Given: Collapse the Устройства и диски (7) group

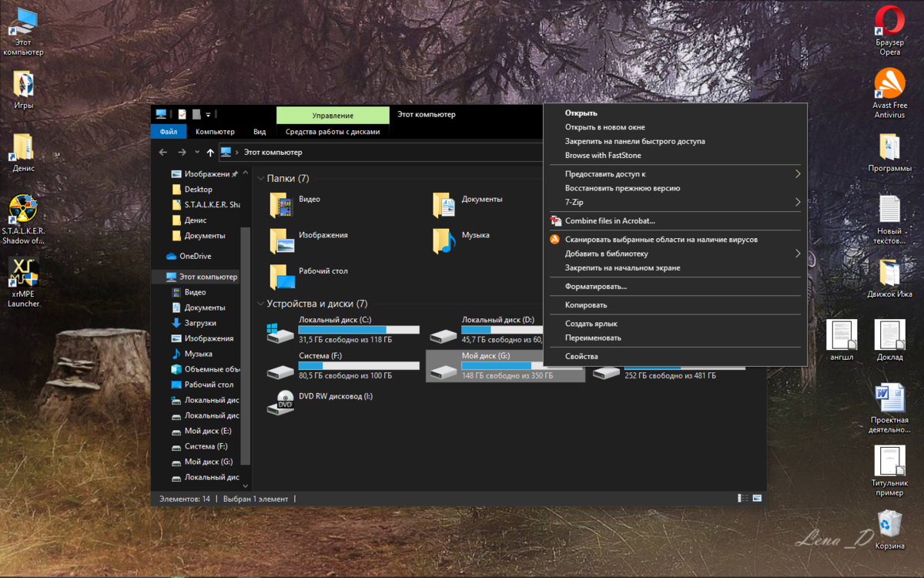Looking at the screenshot, I should click(260, 304).
